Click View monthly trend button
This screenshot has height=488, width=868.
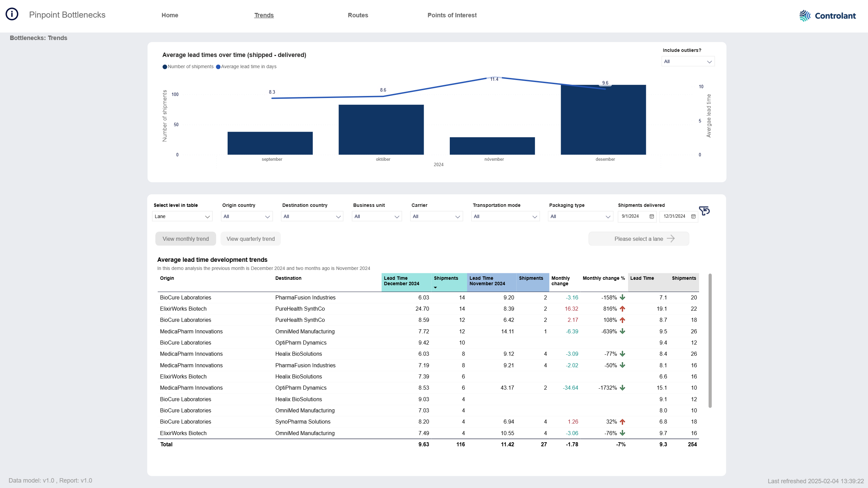[186, 239]
